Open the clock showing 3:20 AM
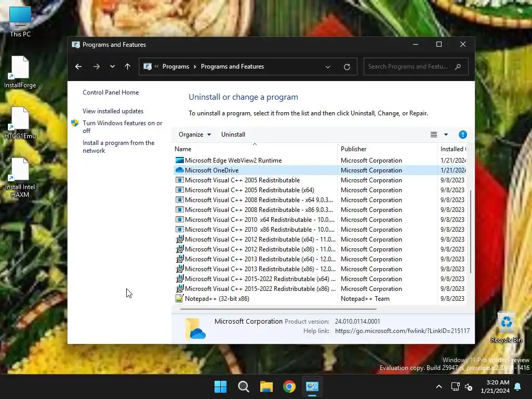532x399 pixels. (495, 387)
